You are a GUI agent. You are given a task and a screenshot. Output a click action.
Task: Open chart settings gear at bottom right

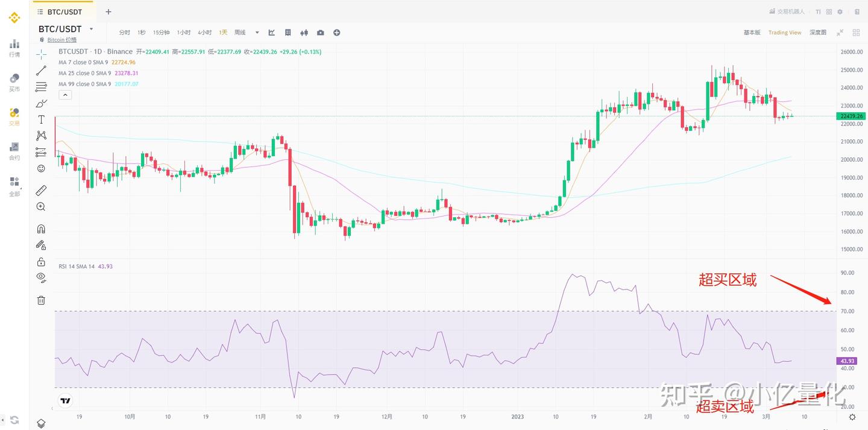click(x=852, y=417)
